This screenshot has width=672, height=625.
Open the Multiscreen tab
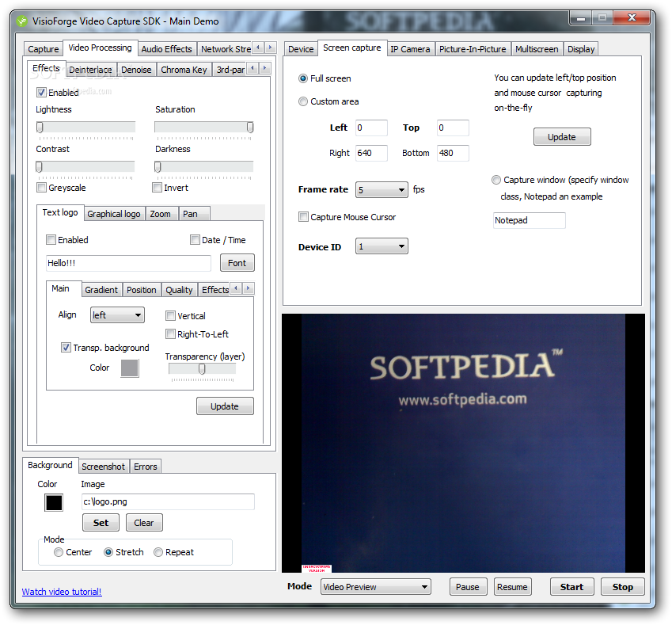(x=537, y=49)
